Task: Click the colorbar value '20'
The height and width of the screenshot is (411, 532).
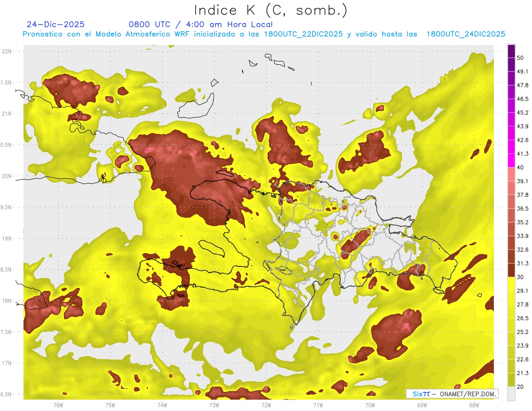Action: 520,387
